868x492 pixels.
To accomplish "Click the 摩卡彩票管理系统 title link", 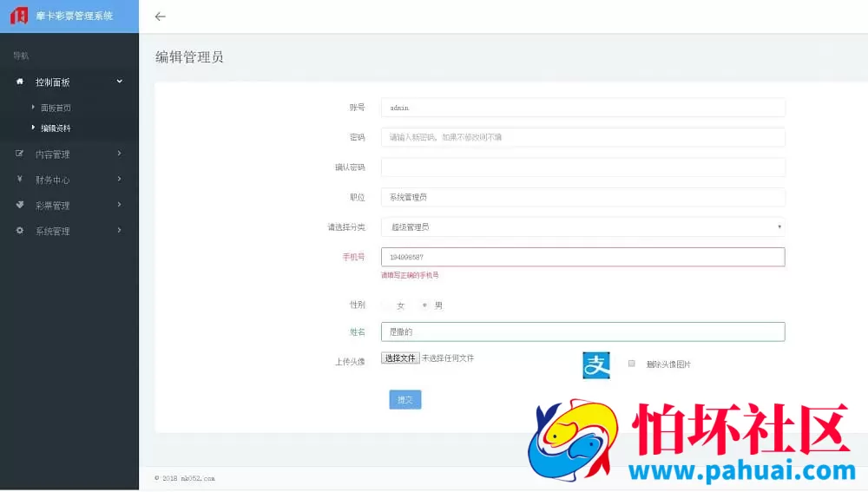I will [x=74, y=16].
